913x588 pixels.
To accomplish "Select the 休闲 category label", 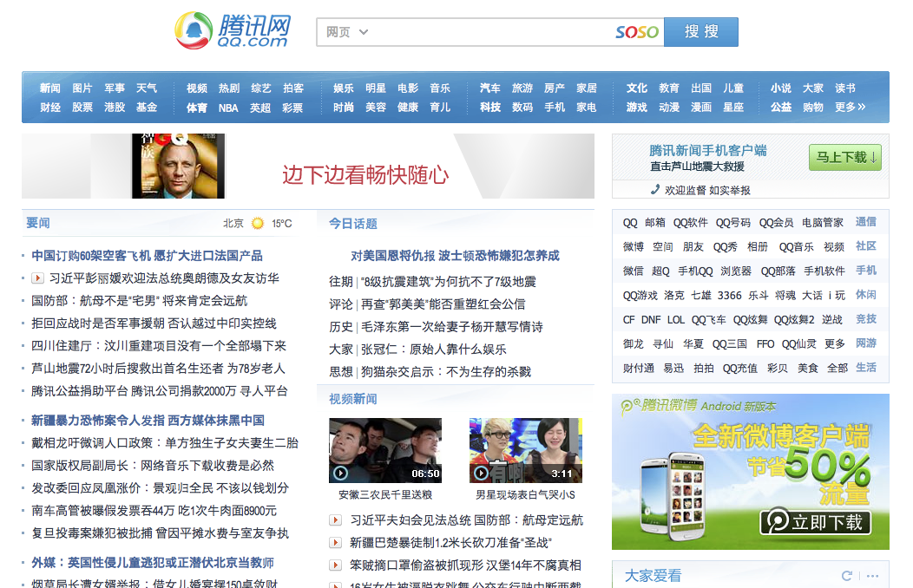I will 866,295.
